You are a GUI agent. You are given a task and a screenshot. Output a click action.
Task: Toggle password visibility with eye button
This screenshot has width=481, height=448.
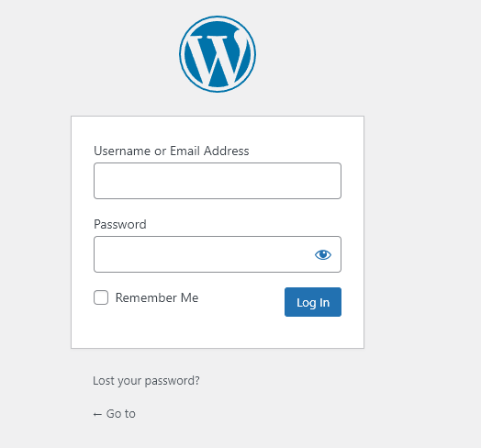[323, 254]
